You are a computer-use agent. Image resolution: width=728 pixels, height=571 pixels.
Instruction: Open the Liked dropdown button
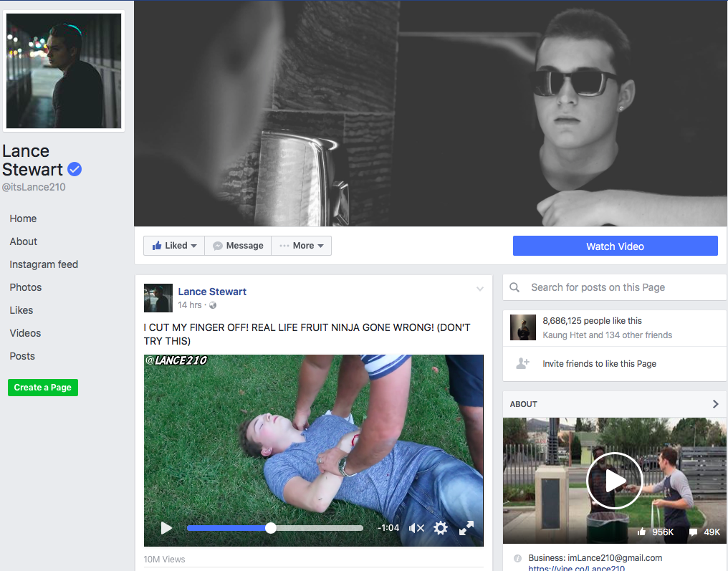(x=174, y=246)
